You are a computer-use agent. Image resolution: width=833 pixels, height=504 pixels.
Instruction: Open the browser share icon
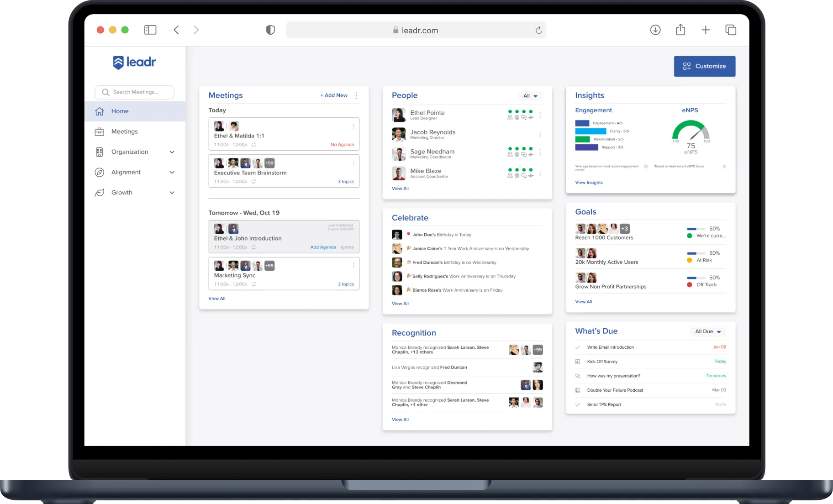[x=680, y=30]
